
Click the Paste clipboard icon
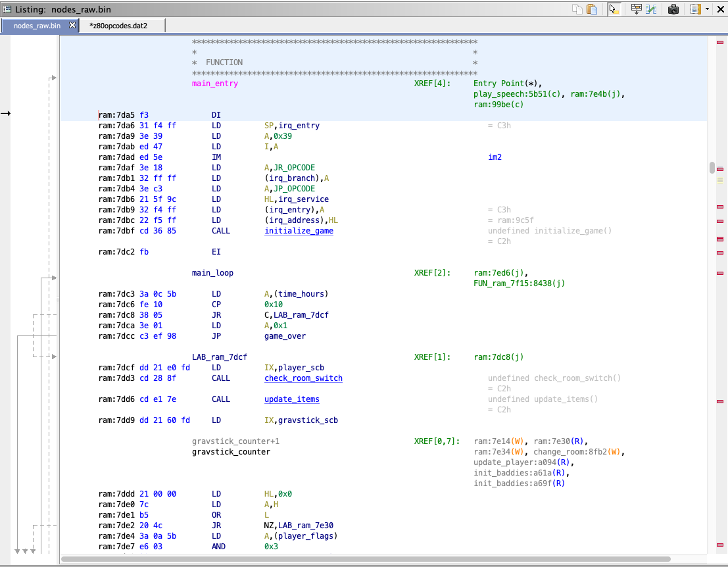click(x=592, y=9)
